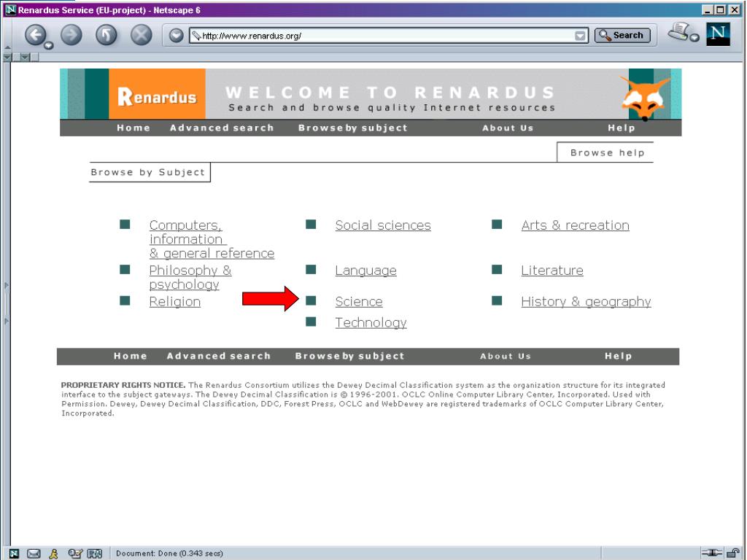Open Composer from the status bar icon
The image size is (747, 560).
click(x=75, y=553)
